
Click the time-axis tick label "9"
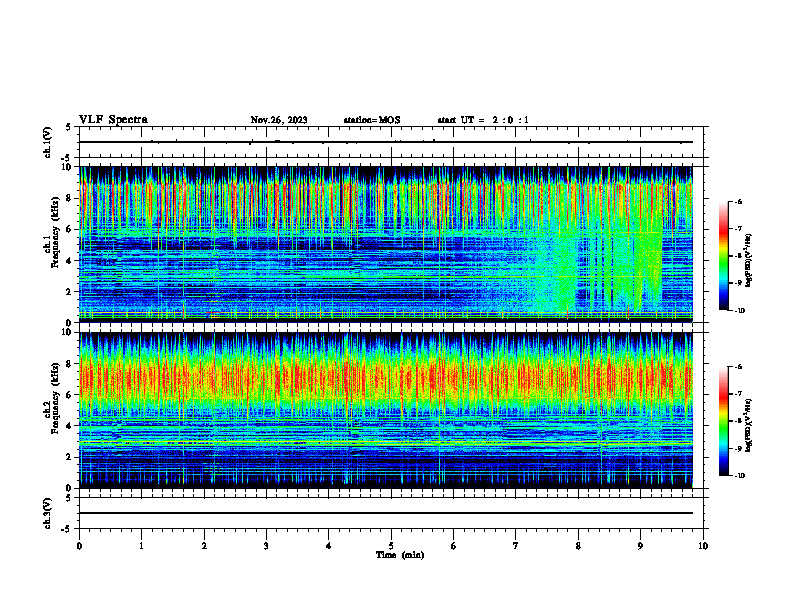pyautogui.click(x=640, y=546)
